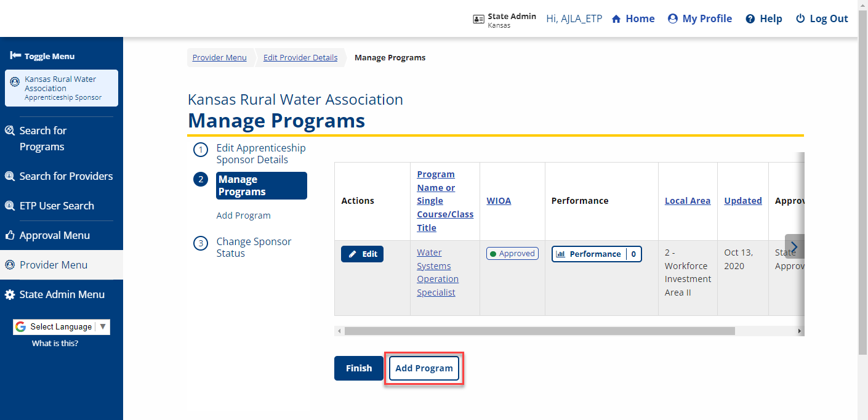
Task: Click the Home house icon
Action: click(616, 19)
